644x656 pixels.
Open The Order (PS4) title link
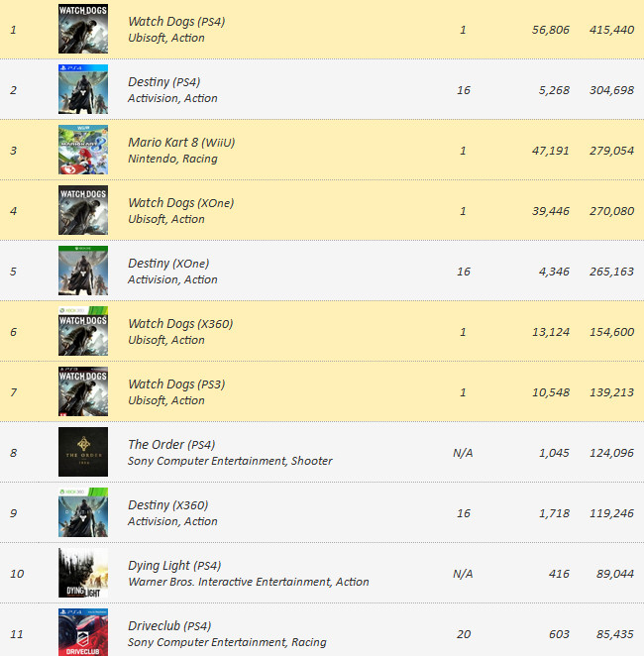171,445
